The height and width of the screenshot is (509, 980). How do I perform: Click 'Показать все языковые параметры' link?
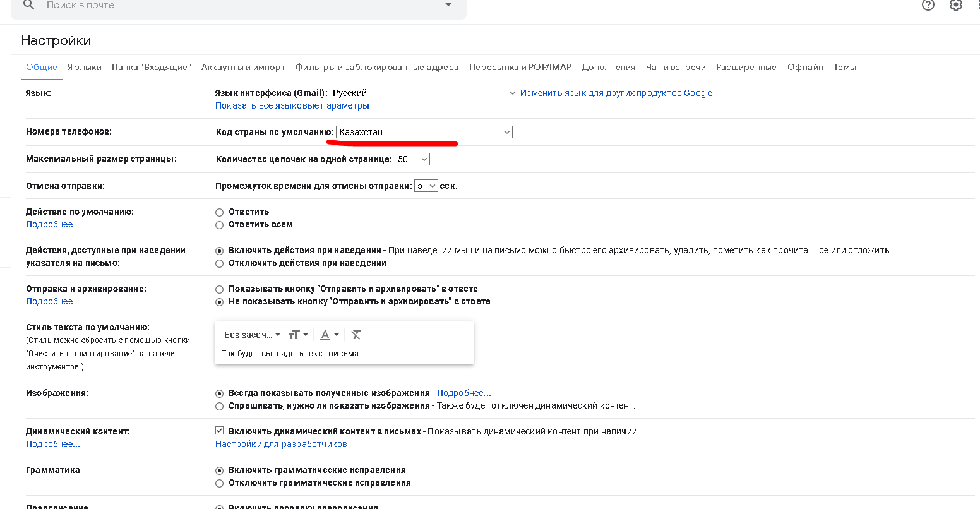click(x=292, y=105)
